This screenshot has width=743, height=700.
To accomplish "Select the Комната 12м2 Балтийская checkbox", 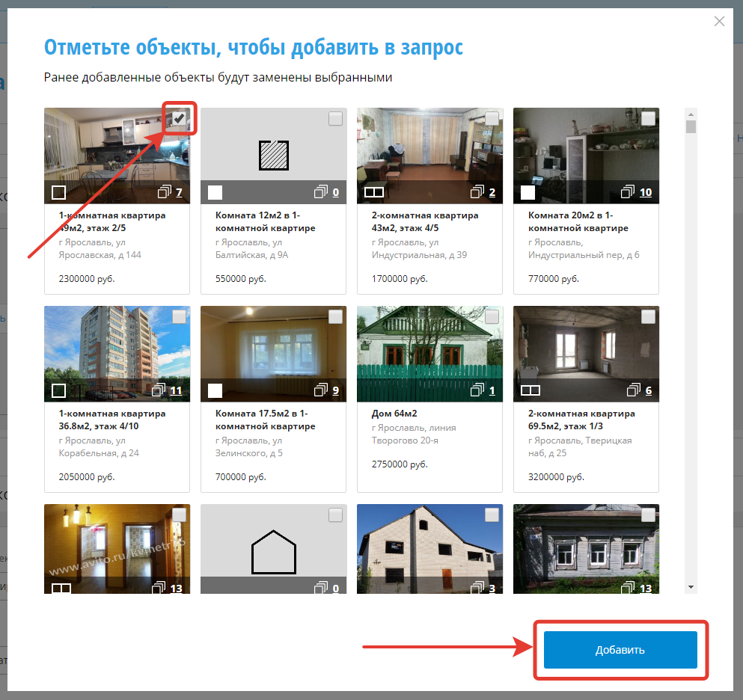I will [335, 119].
